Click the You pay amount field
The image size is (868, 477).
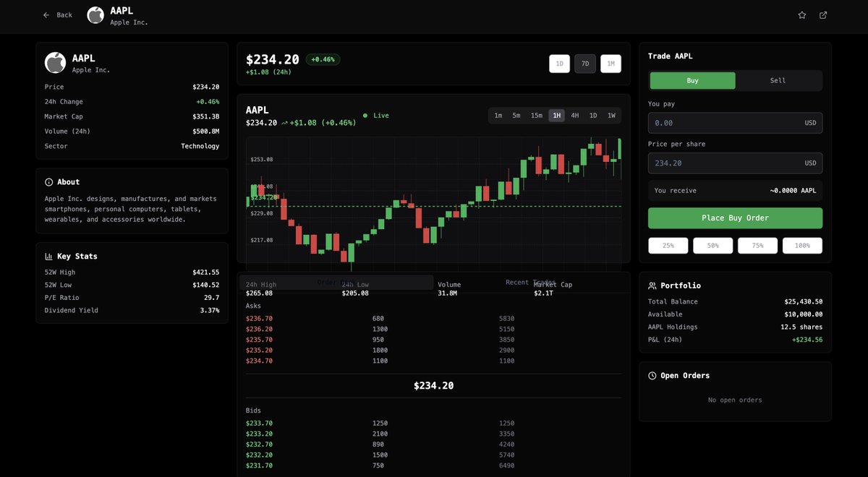click(x=735, y=123)
